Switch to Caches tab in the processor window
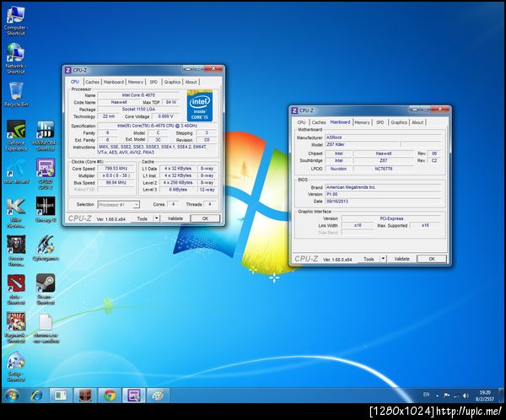506x420 pixels. [x=92, y=82]
